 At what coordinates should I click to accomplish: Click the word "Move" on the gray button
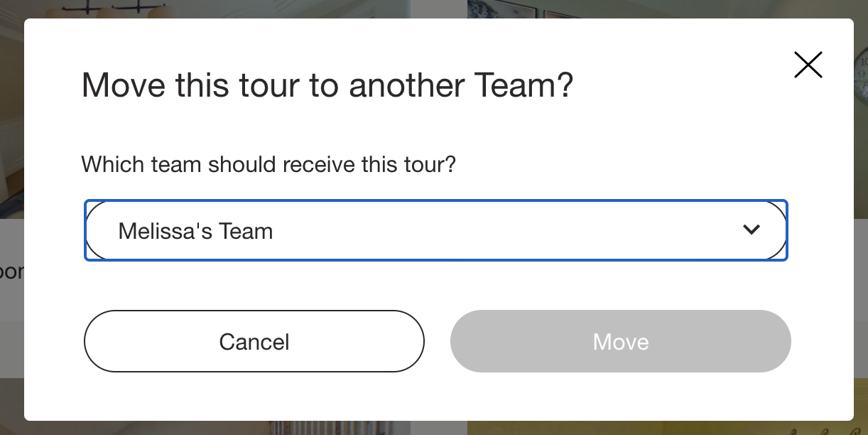click(621, 342)
